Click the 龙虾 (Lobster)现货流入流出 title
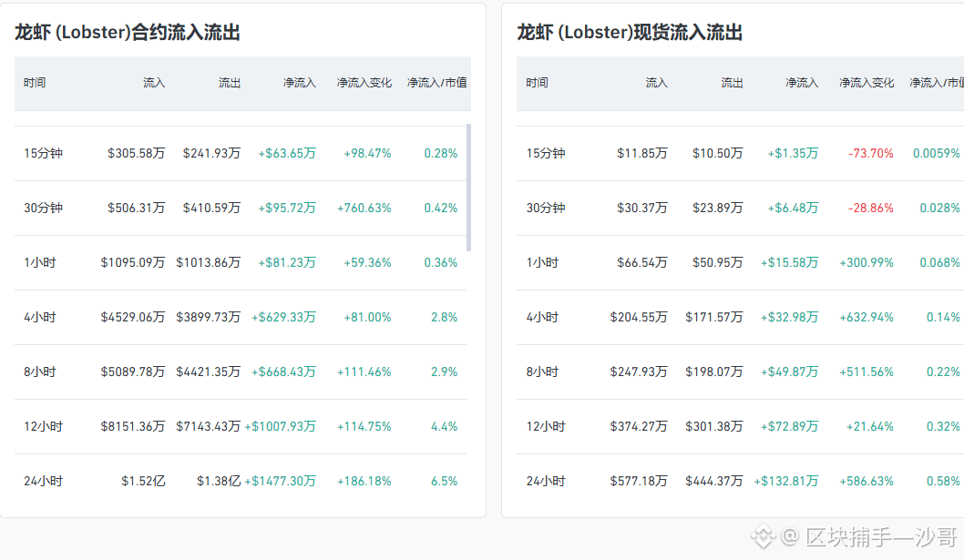 630,32
